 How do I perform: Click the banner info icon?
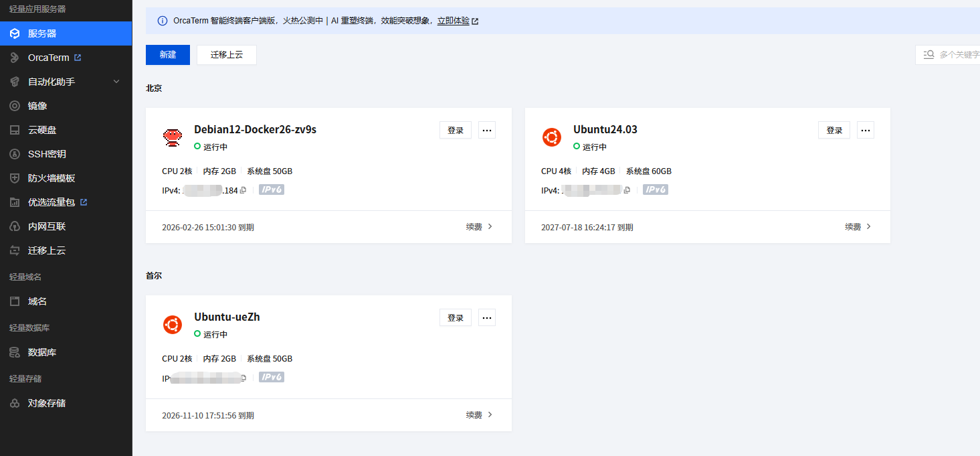[163, 21]
